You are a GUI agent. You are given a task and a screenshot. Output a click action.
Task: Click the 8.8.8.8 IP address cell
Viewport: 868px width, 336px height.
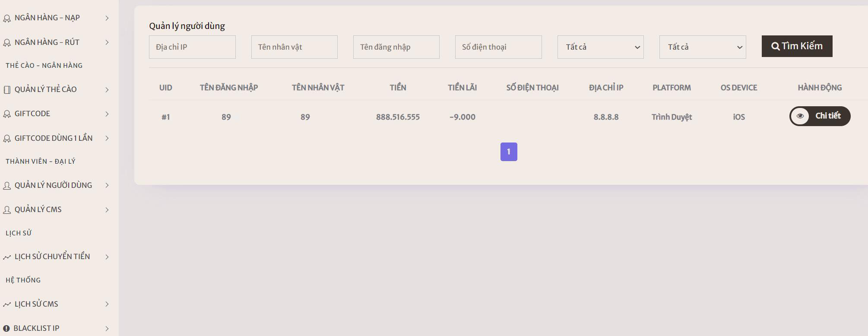tap(606, 117)
